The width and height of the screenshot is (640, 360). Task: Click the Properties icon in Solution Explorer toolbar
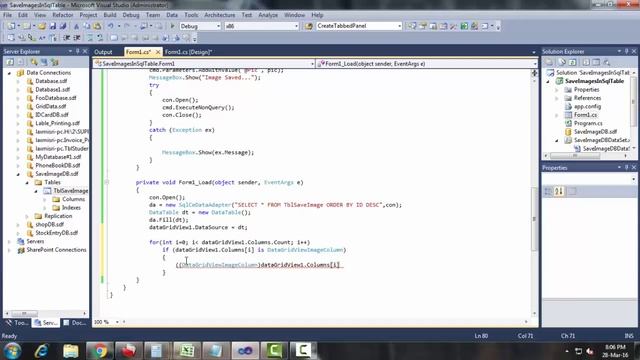tap(549, 62)
